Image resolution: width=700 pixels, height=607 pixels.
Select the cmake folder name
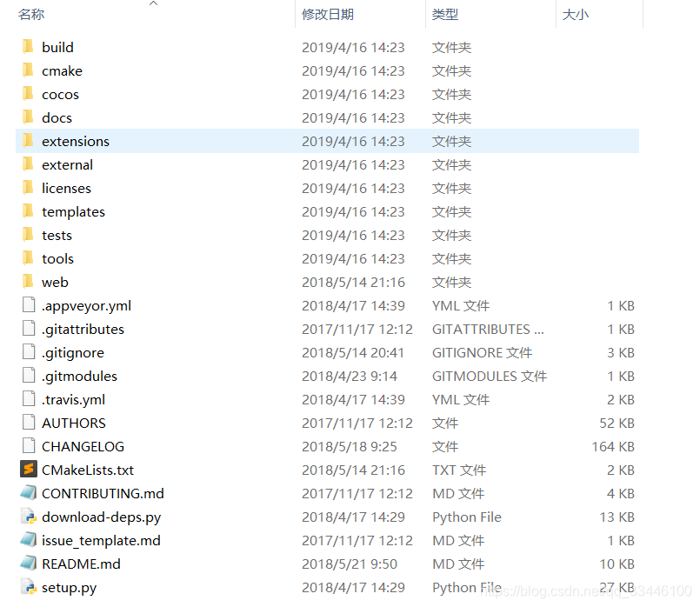click(x=62, y=70)
